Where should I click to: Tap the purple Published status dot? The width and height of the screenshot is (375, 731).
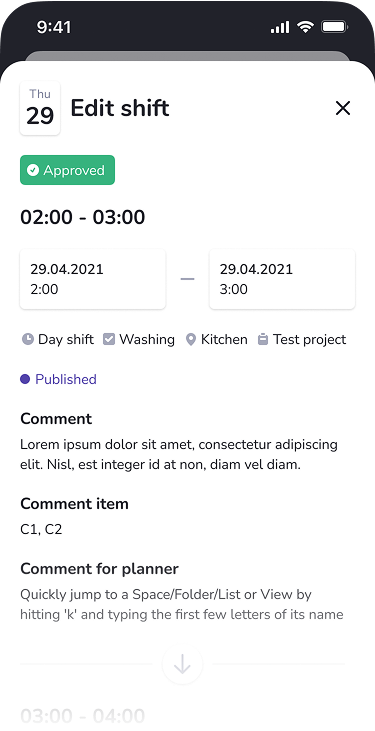(x=25, y=379)
